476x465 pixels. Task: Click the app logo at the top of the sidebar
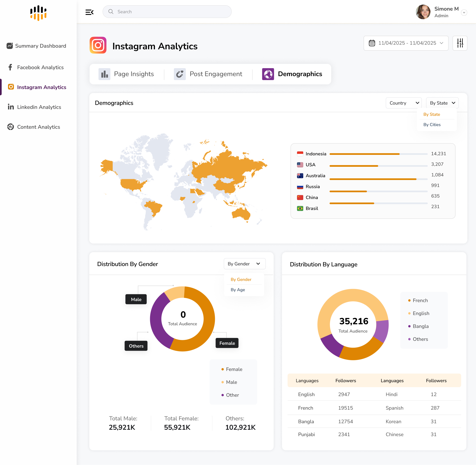click(38, 13)
